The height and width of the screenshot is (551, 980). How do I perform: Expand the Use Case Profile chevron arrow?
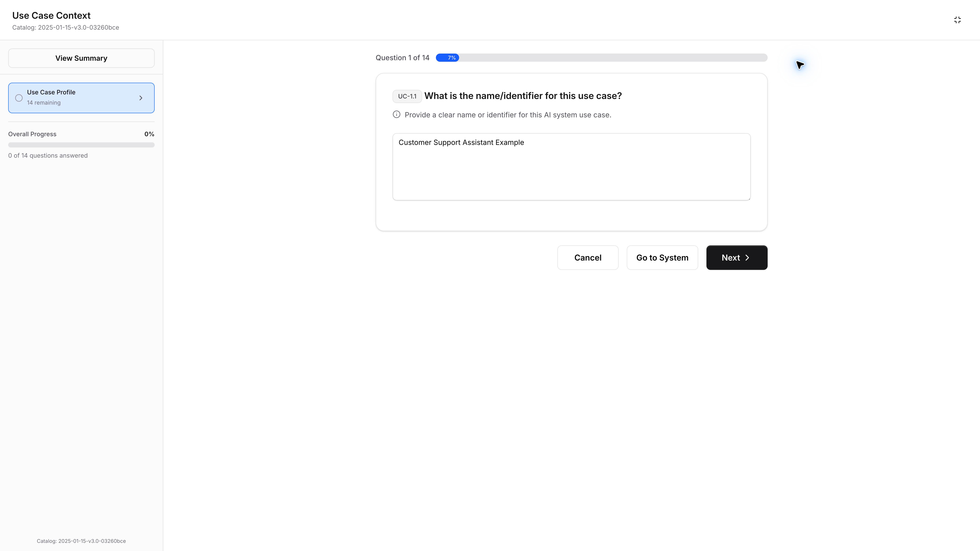tap(141, 98)
